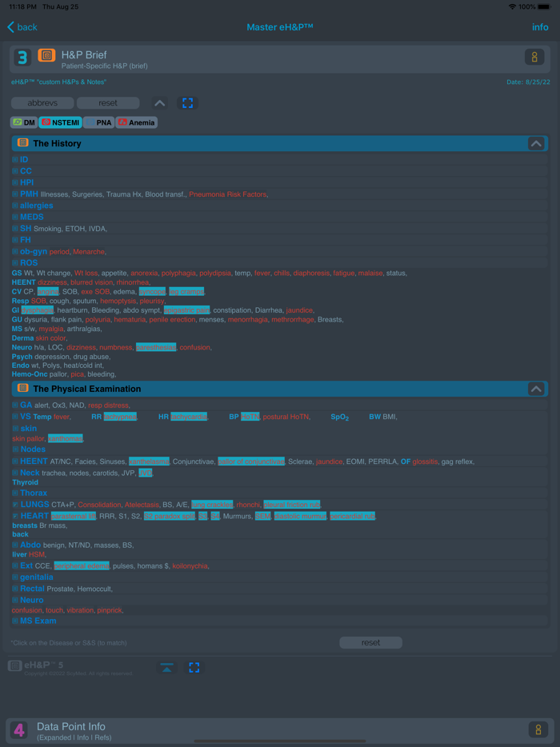The image size is (560, 747).
Task: Select the Anemia disease tag
Action: point(136,122)
